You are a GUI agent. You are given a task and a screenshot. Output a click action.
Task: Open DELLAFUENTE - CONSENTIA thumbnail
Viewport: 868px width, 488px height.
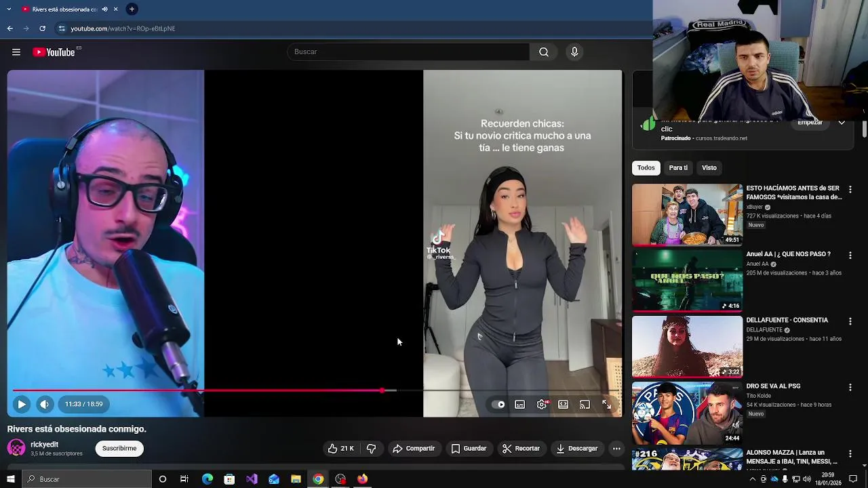click(x=688, y=346)
